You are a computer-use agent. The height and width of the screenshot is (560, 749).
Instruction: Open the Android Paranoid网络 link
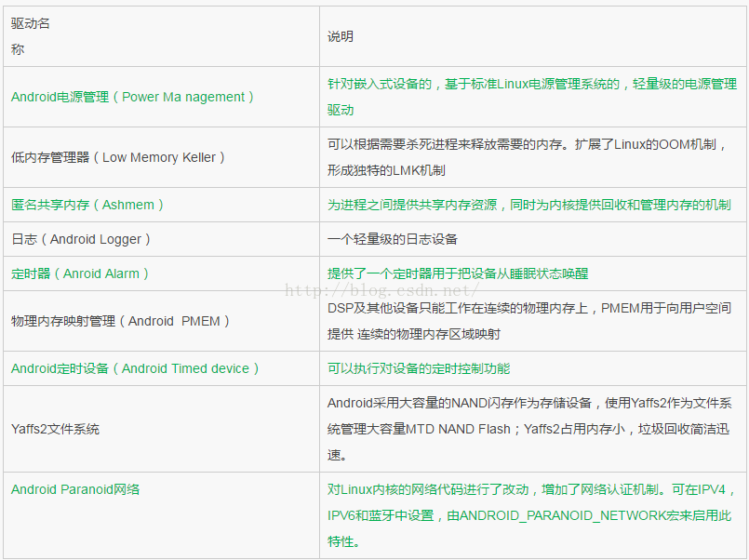[75, 489]
